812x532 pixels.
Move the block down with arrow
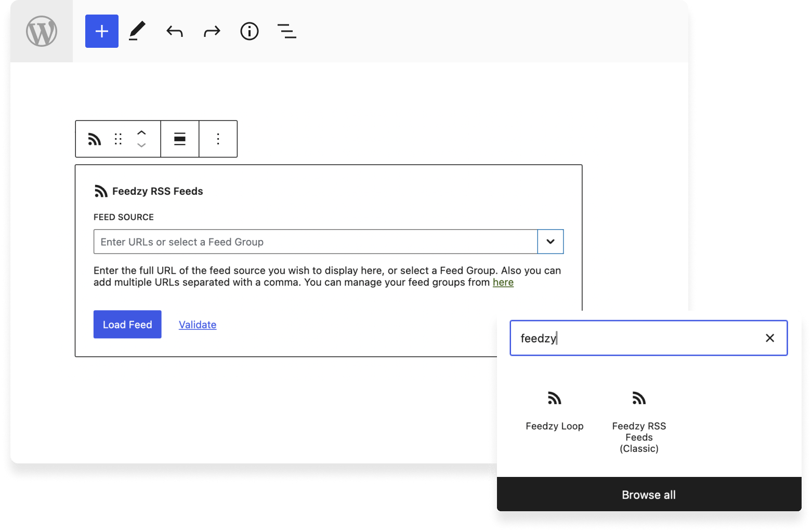click(x=141, y=145)
